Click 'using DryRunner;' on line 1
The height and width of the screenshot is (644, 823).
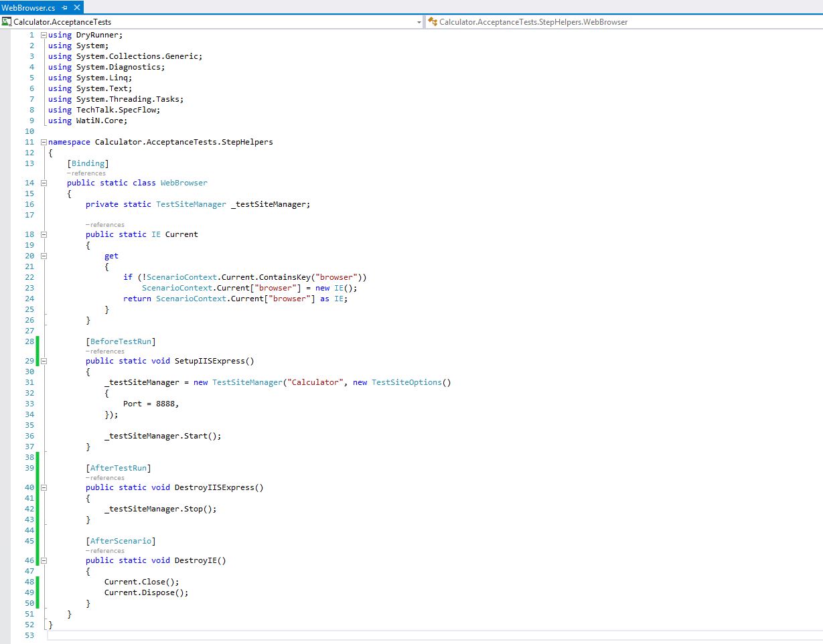[86, 35]
